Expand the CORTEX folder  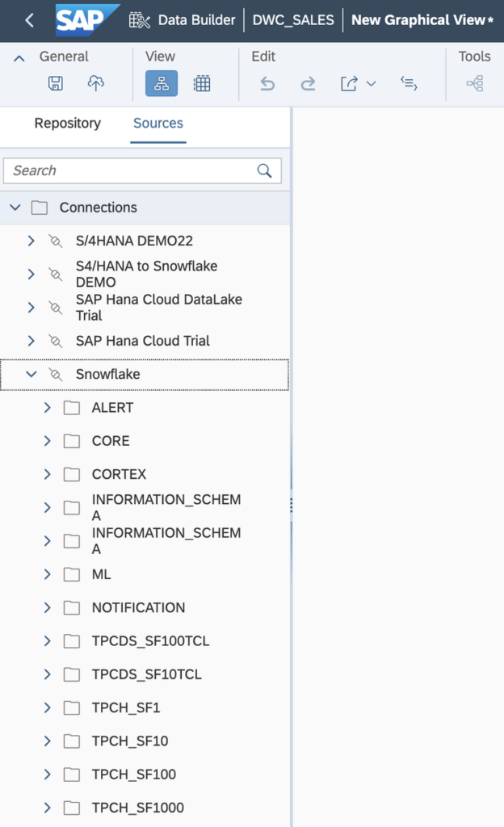click(x=48, y=474)
